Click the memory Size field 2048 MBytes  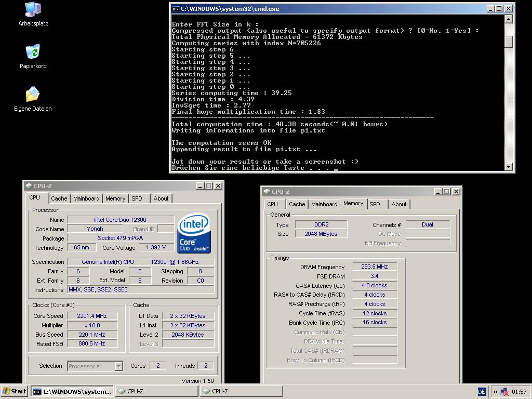(x=321, y=234)
